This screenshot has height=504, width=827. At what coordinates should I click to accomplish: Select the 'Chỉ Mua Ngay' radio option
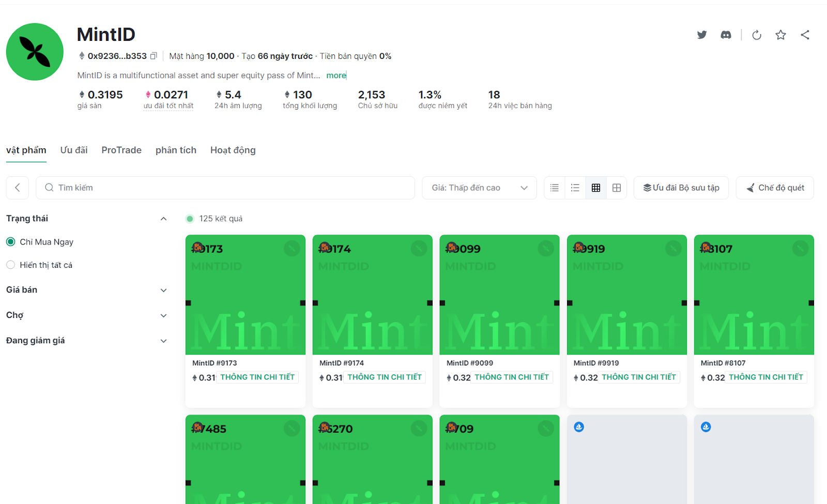[x=10, y=242]
